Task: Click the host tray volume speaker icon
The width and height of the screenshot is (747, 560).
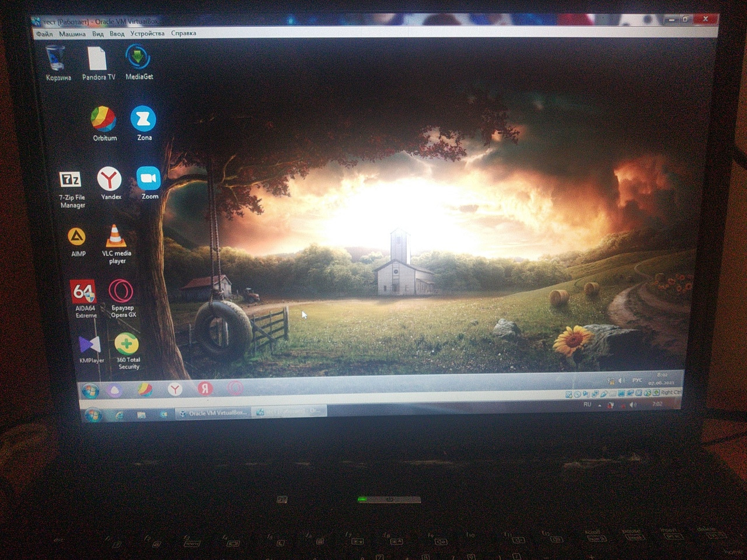Action: (x=633, y=404)
